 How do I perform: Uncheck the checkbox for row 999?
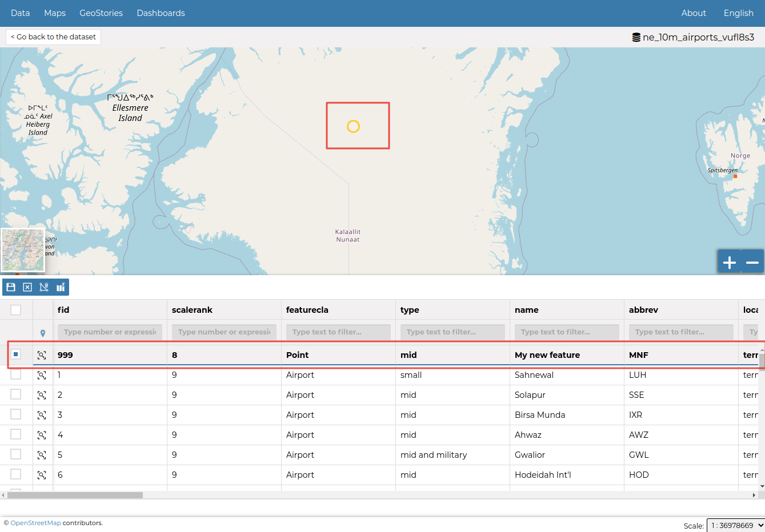coord(16,354)
